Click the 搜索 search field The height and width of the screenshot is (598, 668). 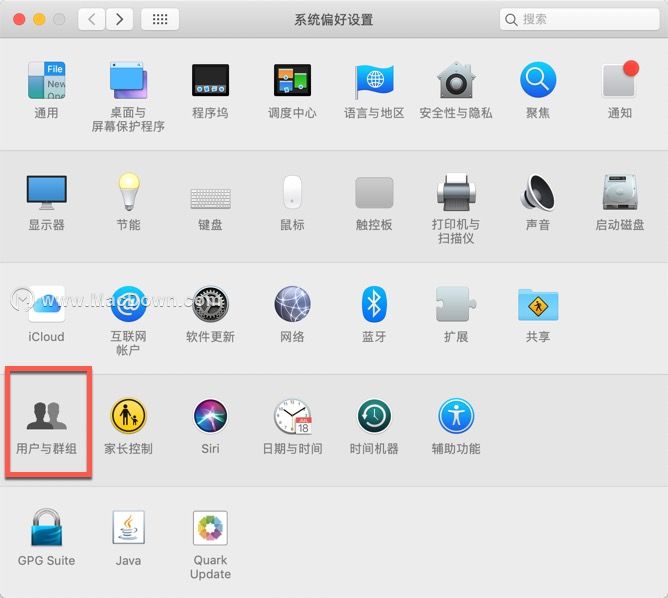click(579, 19)
